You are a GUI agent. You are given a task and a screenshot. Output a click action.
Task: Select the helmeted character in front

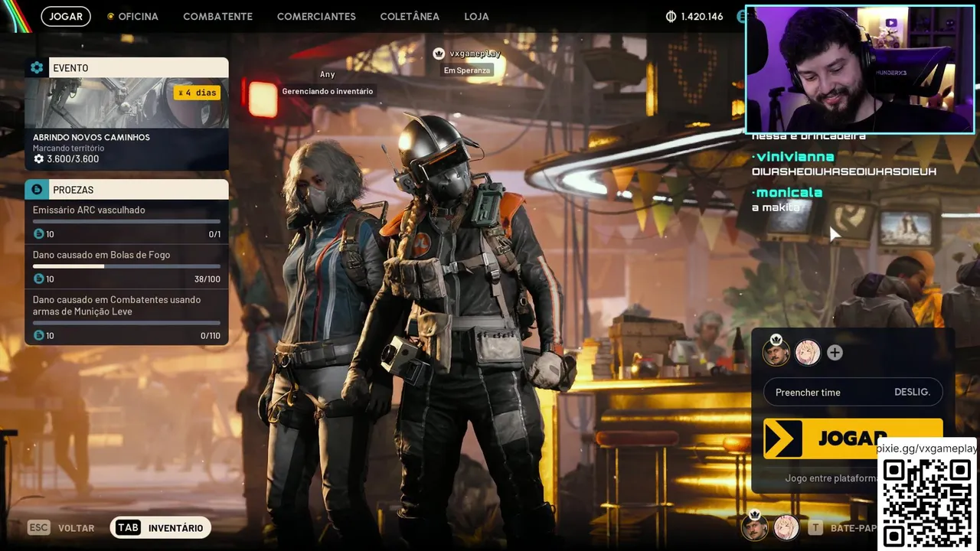click(x=467, y=329)
